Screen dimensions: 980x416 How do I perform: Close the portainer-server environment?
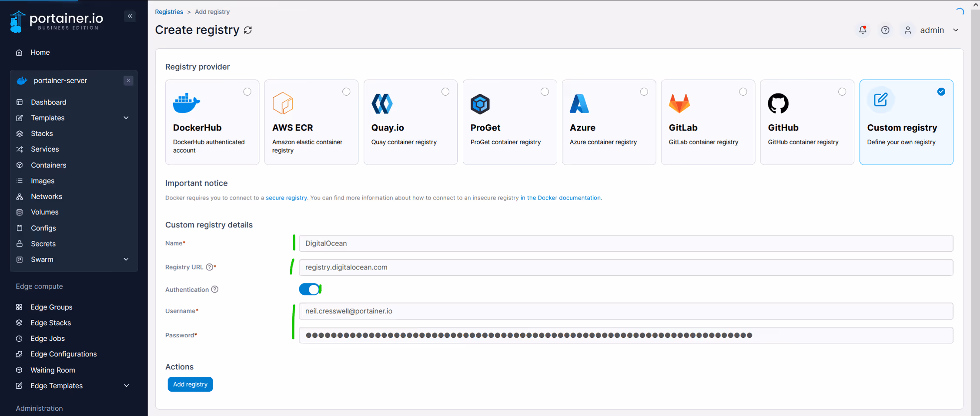click(x=128, y=80)
